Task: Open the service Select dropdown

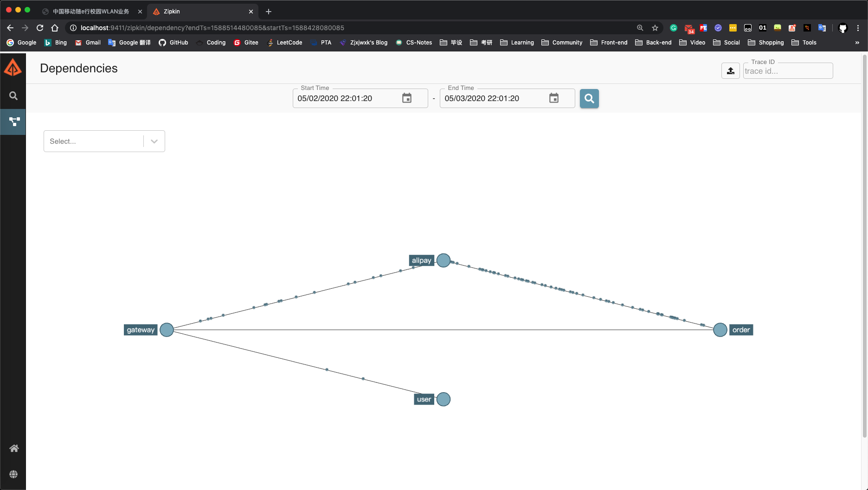Action: (x=104, y=141)
